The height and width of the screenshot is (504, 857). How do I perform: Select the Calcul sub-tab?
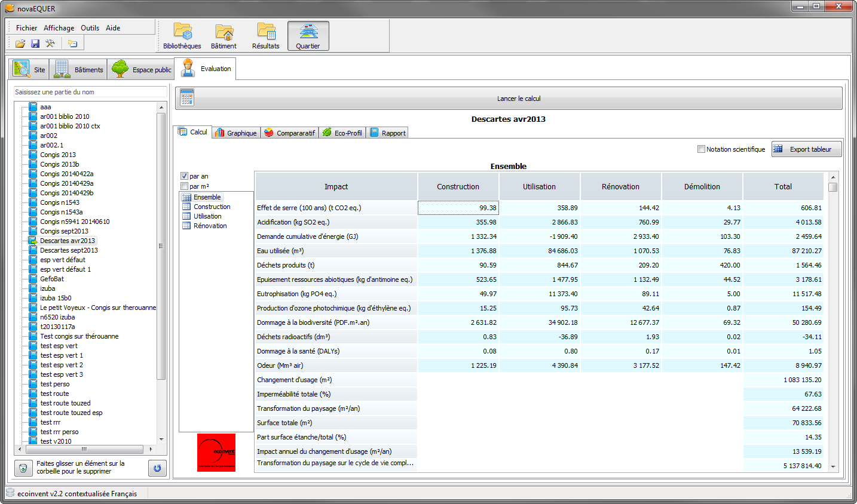pyautogui.click(x=193, y=132)
